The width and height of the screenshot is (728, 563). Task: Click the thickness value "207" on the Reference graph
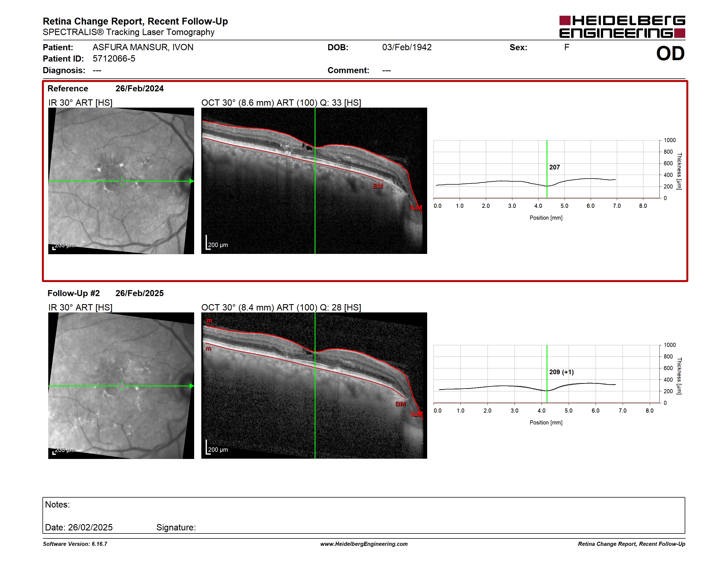[554, 168]
